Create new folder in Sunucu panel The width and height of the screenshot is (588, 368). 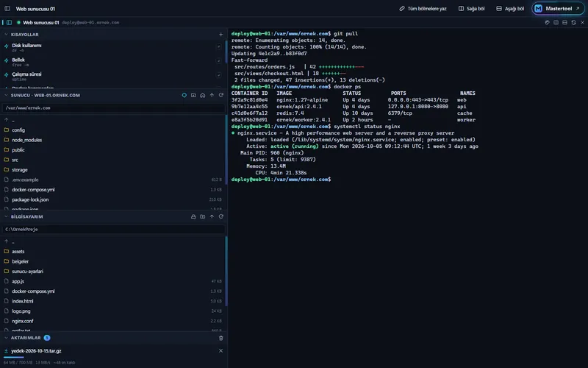coord(193,96)
